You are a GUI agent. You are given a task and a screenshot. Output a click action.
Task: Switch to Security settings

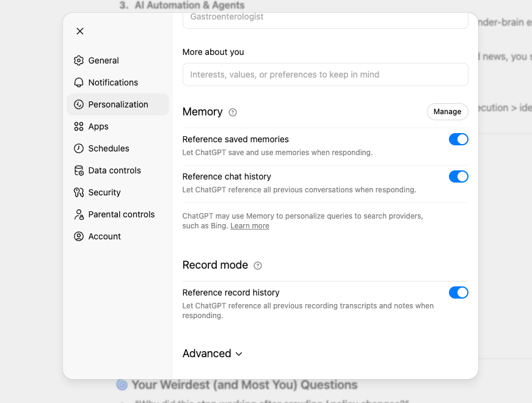tap(118, 192)
